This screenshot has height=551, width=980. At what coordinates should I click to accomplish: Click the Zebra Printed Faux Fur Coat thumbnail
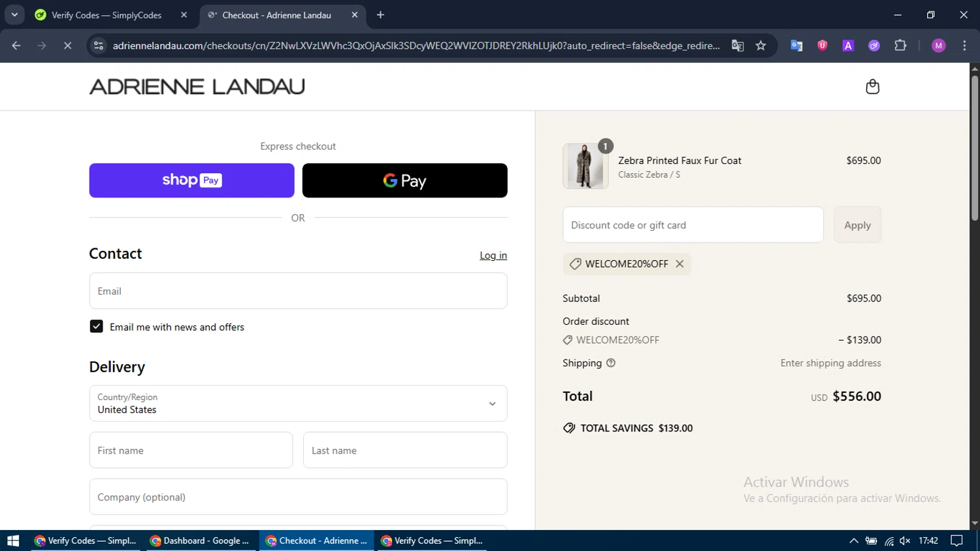click(x=585, y=166)
